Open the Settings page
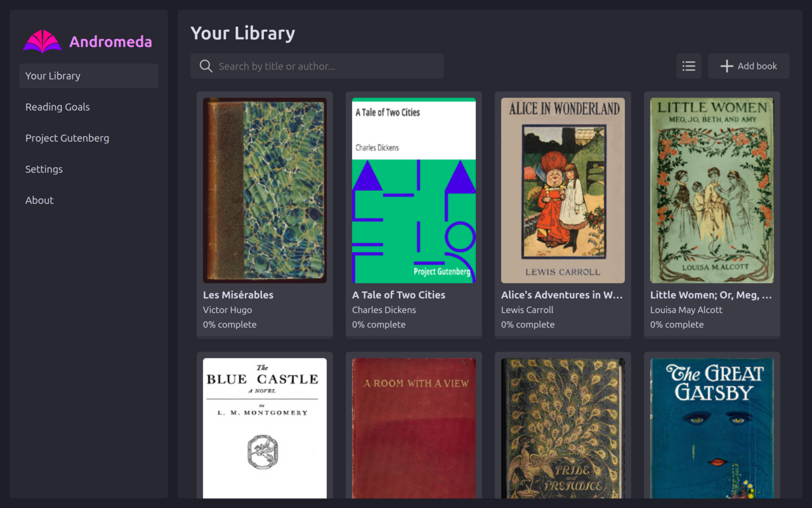Viewport: 812px width, 508px height. 44,169
